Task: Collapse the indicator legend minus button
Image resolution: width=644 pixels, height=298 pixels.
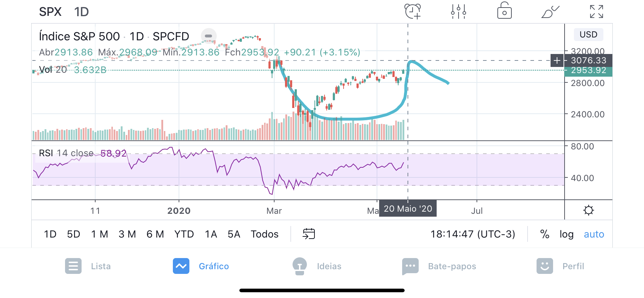Action: click(x=208, y=36)
